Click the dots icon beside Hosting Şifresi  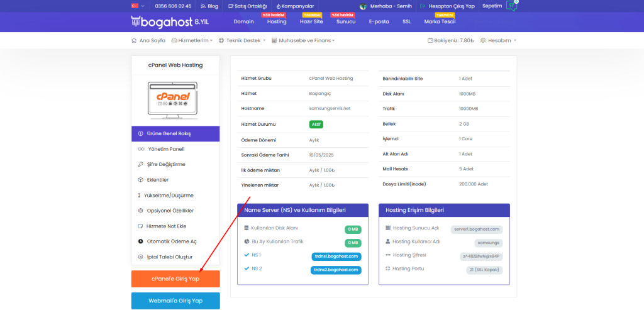[x=388, y=255]
